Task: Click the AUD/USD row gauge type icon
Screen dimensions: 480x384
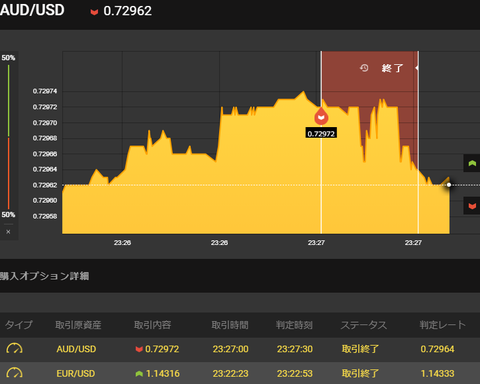Action: 14,349
